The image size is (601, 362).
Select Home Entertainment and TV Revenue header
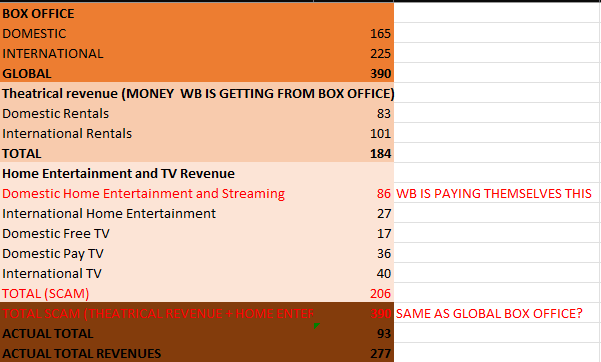pyautogui.click(x=118, y=174)
